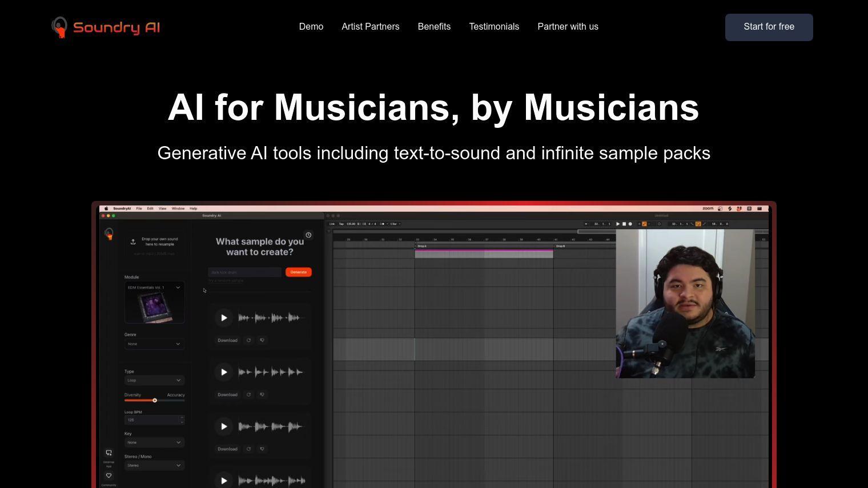Click the presenter webcam overlay
Image resolution: width=868 pixels, height=488 pixels.
tap(685, 304)
